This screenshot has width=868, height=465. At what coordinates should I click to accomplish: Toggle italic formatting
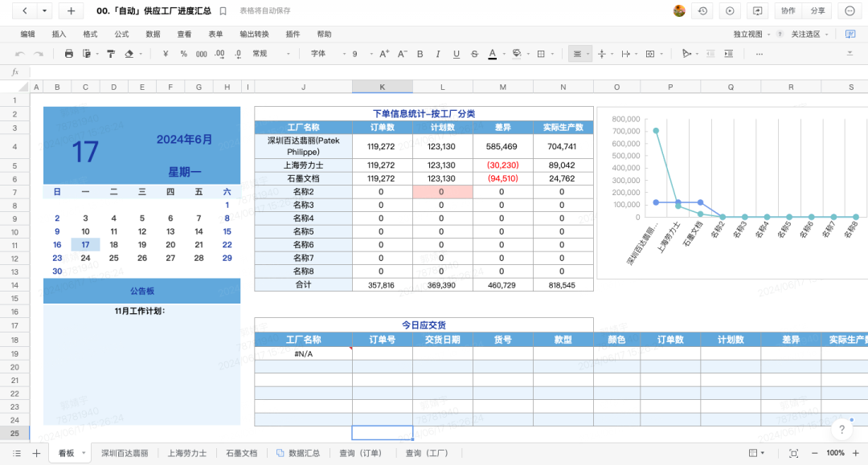point(438,54)
